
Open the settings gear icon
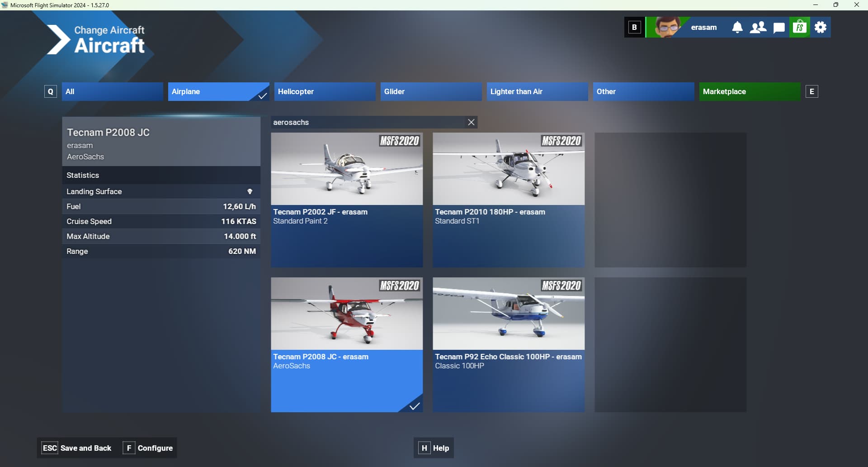(821, 27)
